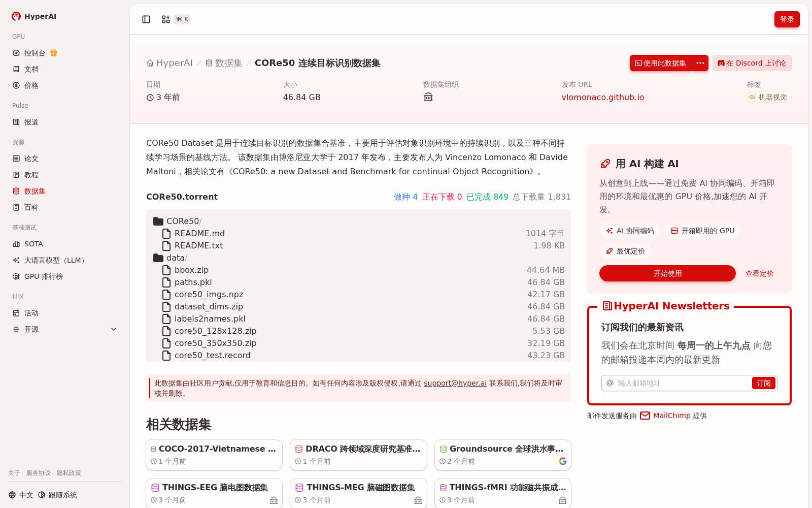Toggle the sidebar panel icon

coord(146,19)
